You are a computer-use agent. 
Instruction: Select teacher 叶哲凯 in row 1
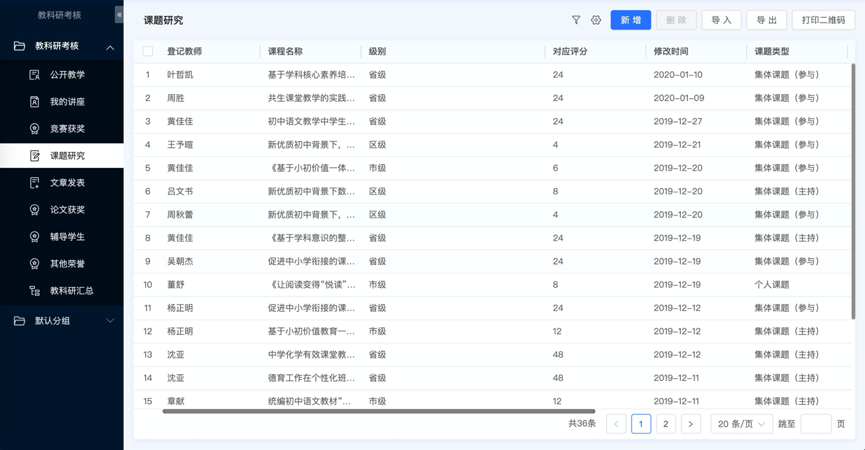pos(180,74)
